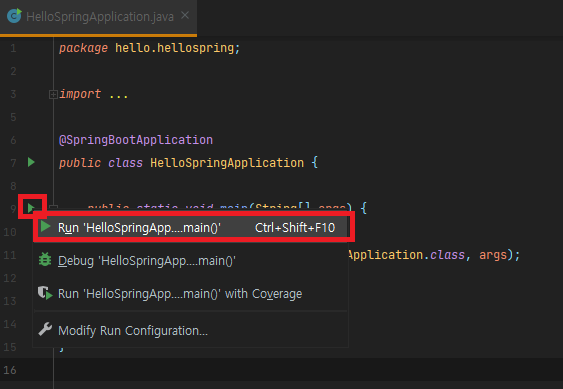Click the 'args' parameter on line 11
The width and height of the screenshot is (563, 389).
[x=493, y=255]
